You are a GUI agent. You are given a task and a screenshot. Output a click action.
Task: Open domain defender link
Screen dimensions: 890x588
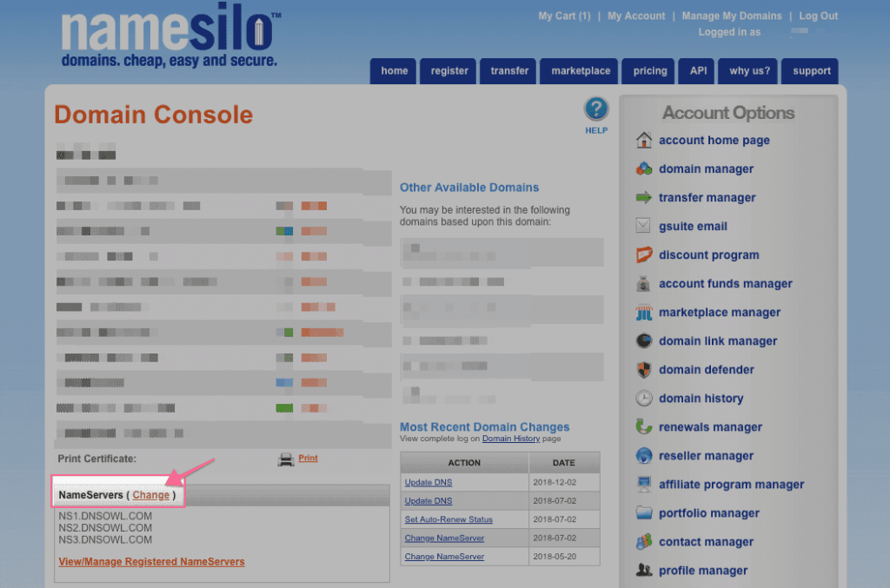[707, 370]
